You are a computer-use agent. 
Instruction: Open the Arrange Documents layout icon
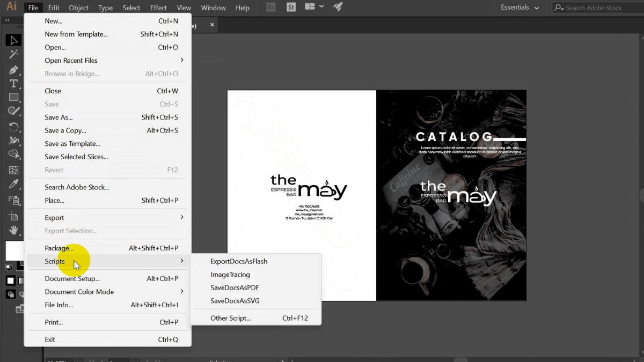[x=310, y=7]
